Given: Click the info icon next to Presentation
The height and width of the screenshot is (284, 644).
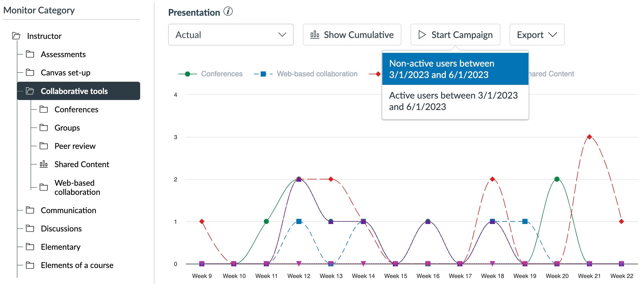Looking at the screenshot, I should tap(227, 12).
